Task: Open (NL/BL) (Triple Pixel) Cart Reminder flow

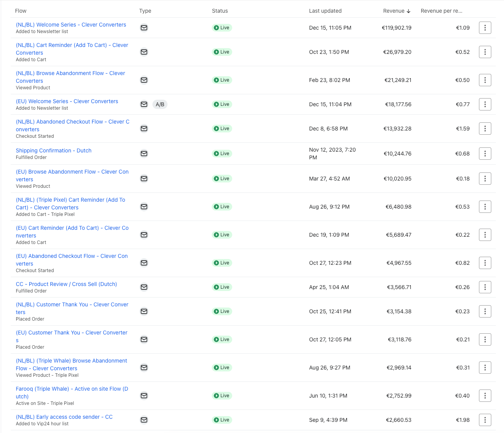Action: (70, 204)
